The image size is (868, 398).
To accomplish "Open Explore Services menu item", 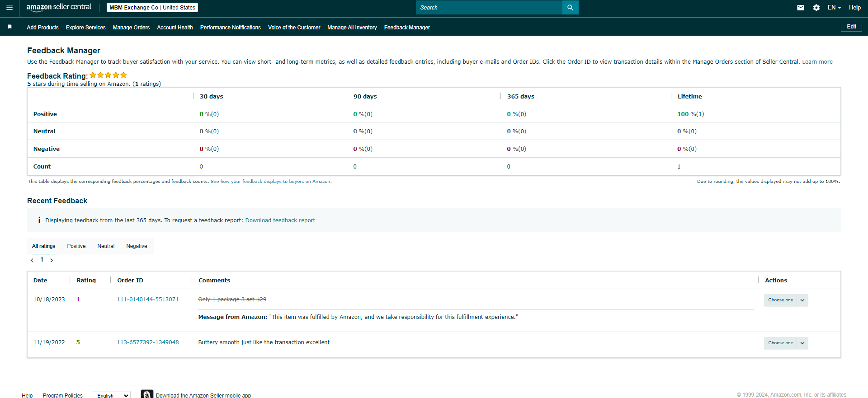I will pos(86,28).
